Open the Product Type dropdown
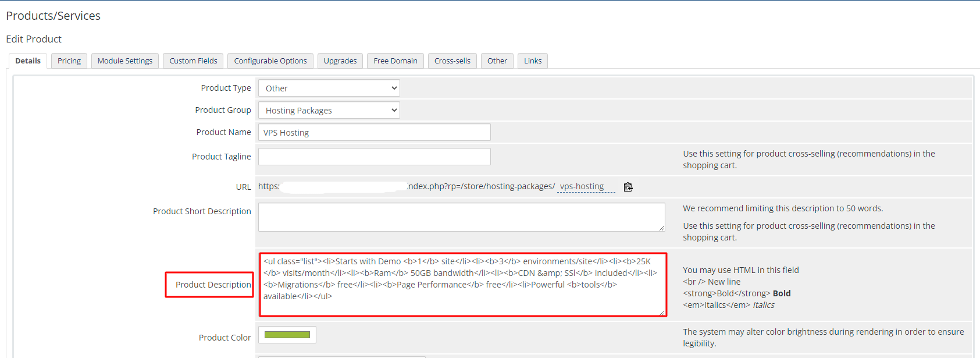 click(329, 88)
